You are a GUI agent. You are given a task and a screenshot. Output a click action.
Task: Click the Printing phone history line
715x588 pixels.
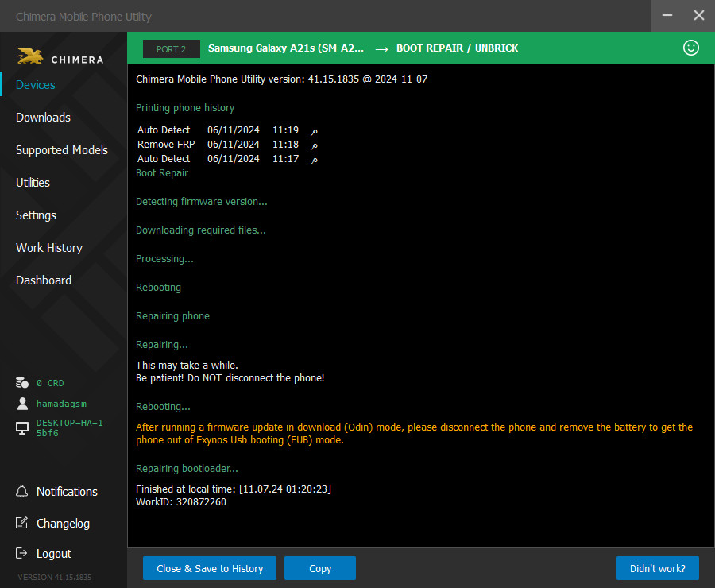tap(185, 107)
